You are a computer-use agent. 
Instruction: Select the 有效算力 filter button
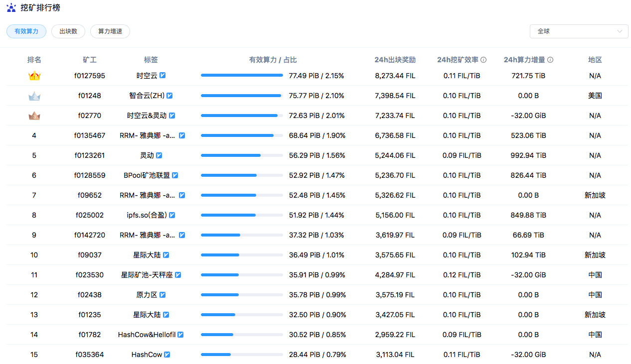tap(26, 31)
